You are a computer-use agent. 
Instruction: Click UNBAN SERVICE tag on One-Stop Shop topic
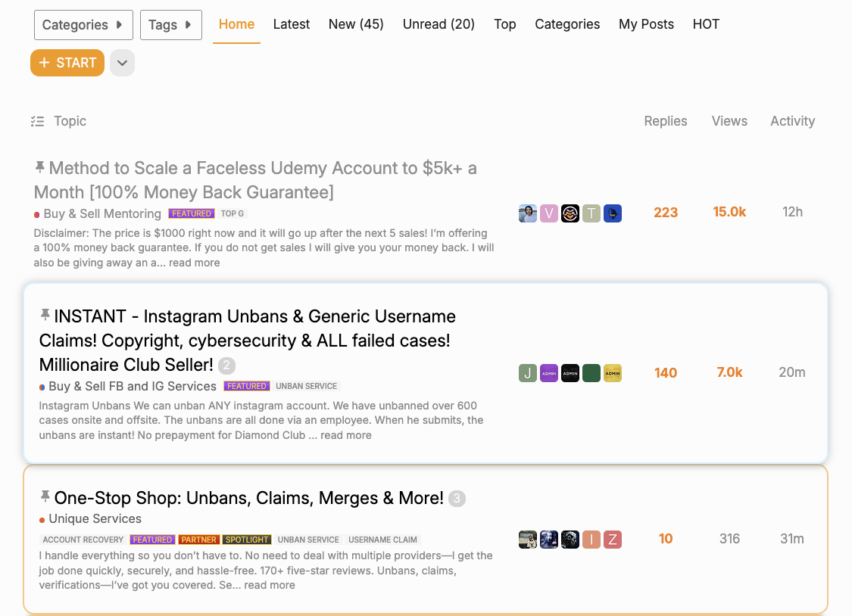308,540
